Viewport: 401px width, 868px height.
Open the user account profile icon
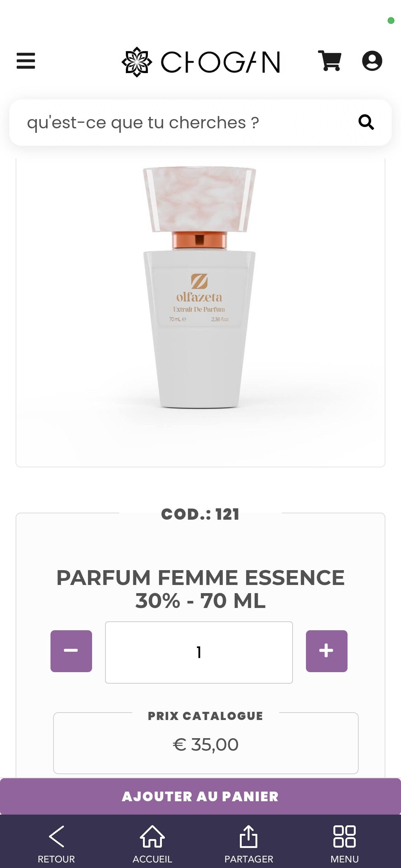click(372, 61)
